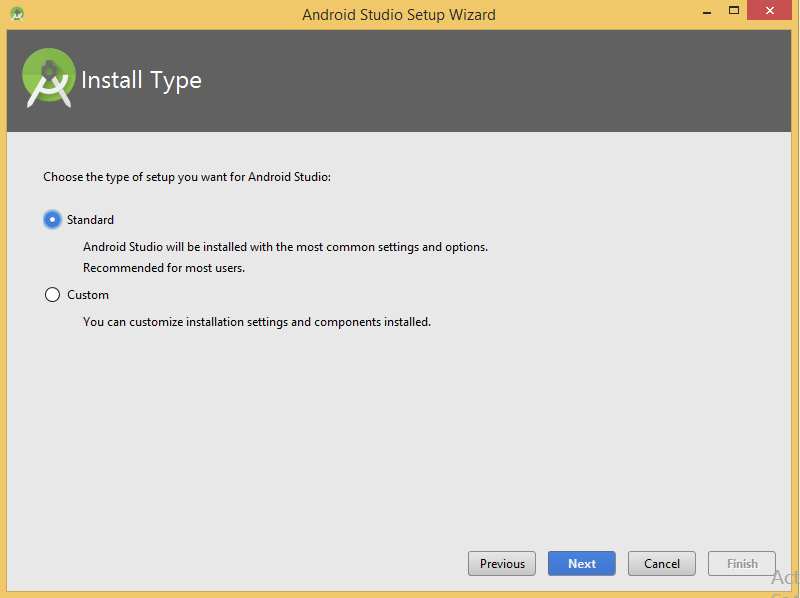This screenshot has width=800, height=598.
Task: Click the greyed-out Finish button
Action: point(742,564)
